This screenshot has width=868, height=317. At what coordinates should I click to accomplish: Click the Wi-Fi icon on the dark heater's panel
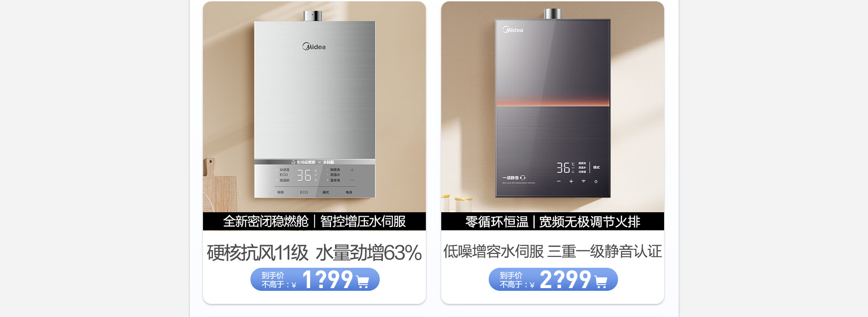coord(584,181)
